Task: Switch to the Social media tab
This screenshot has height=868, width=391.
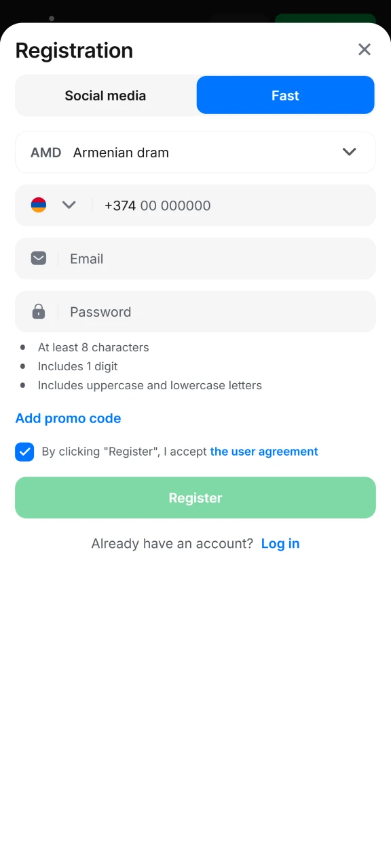Action: coord(105,96)
